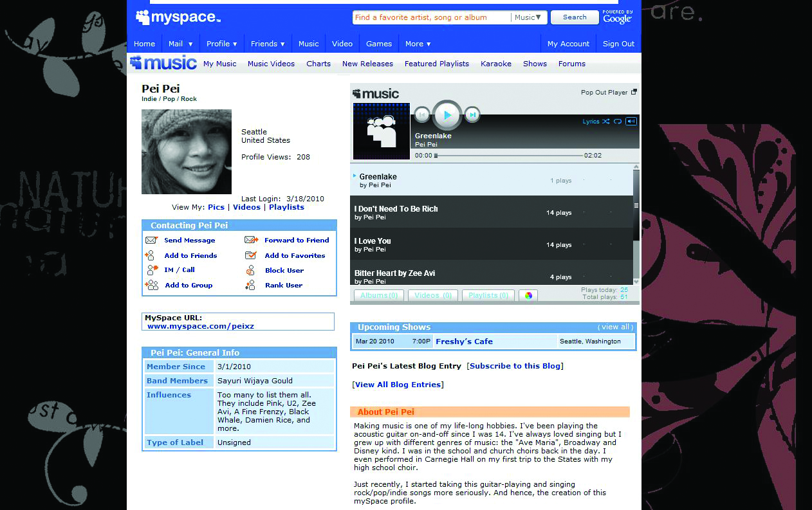
Task: Open Charts in music bar
Action: coord(318,64)
